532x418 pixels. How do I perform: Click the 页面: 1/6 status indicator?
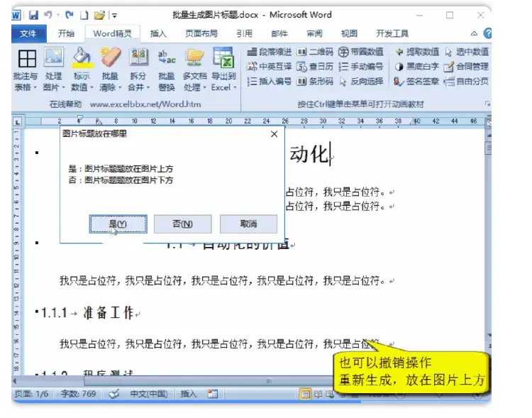click(x=31, y=394)
